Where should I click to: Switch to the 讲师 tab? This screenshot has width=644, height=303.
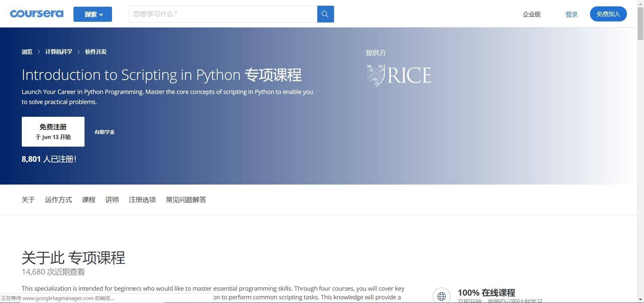(x=112, y=200)
